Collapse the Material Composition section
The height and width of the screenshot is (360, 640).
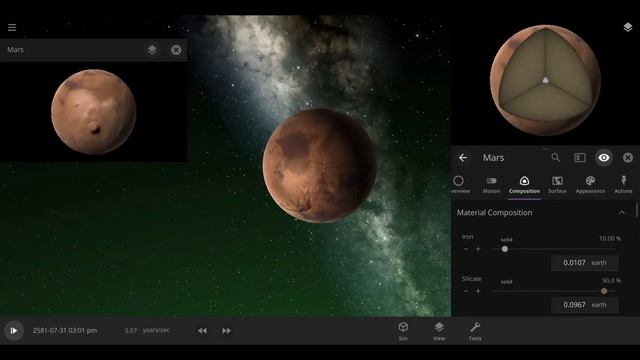click(x=622, y=213)
